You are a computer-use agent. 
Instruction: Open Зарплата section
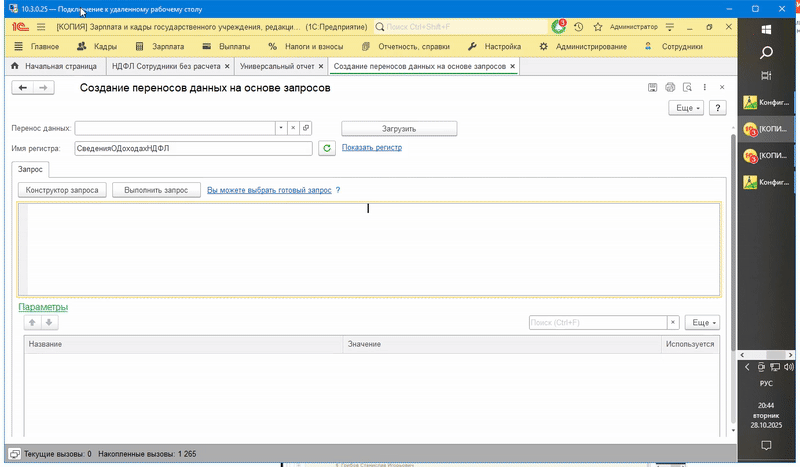point(160,46)
